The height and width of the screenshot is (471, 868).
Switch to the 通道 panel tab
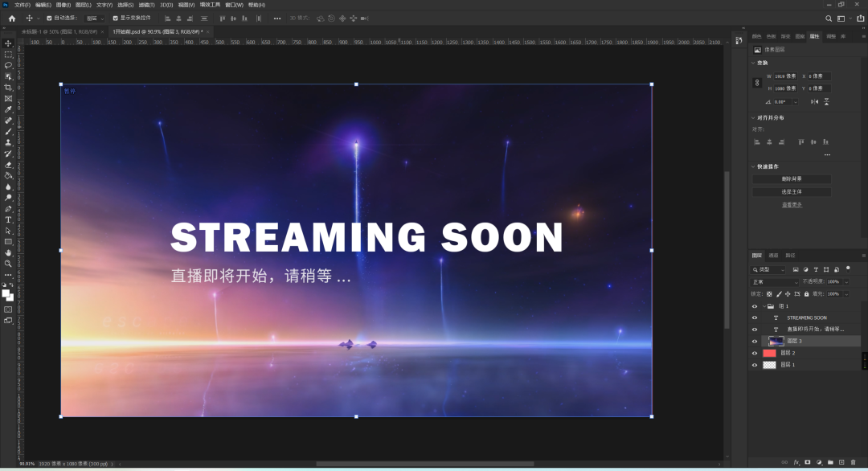click(774, 256)
